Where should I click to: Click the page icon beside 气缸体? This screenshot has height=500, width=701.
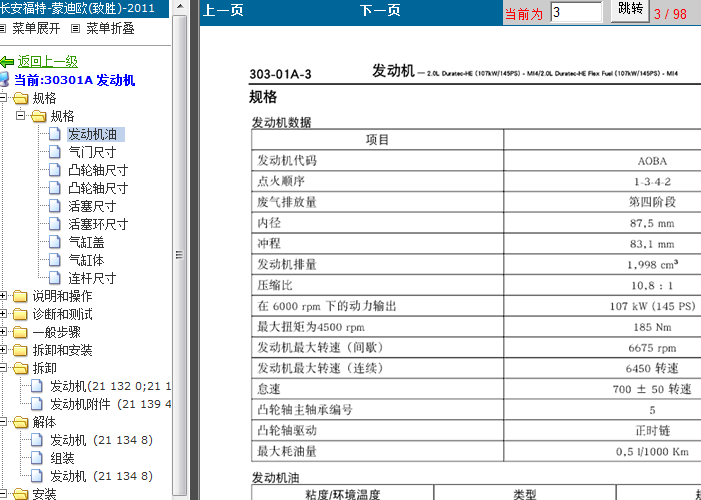point(55,260)
